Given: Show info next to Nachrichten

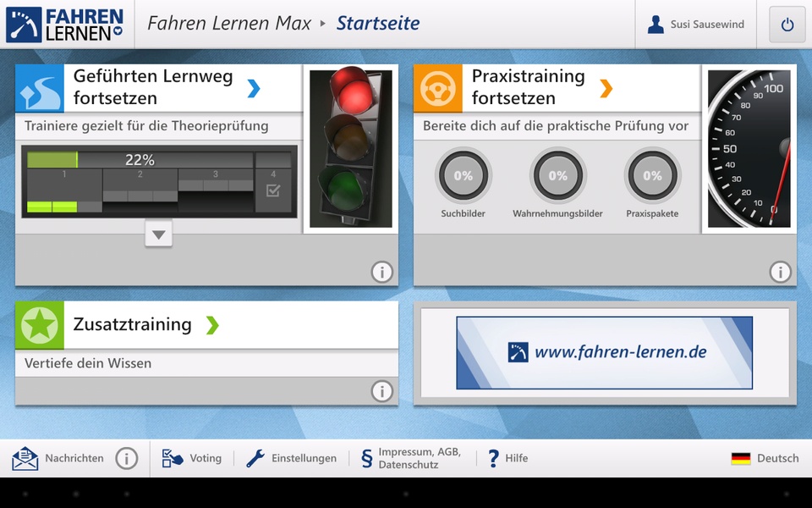Looking at the screenshot, I should pyautogui.click(x=126, y=458).
